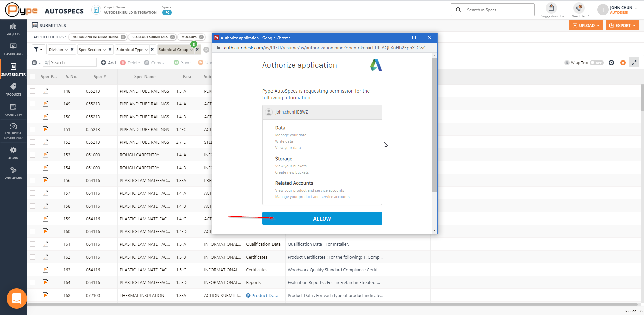Viewport: 644px width, 315px height.
Task: Click the fullscreen expand icon
Action: pyautogui.click(x=634, y=63)
